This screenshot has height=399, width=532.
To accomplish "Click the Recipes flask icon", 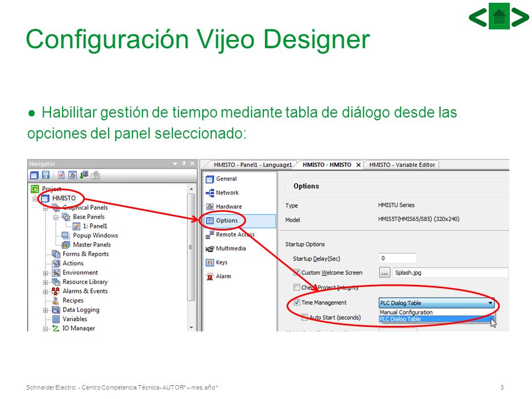I will 56,300.
